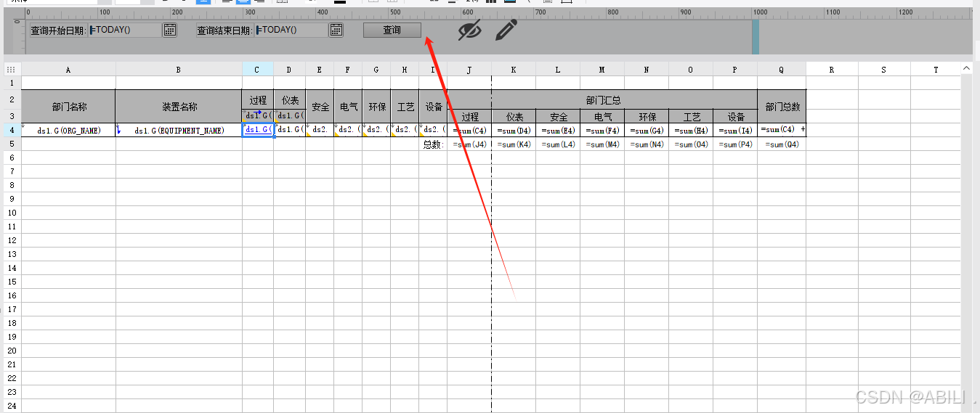
Task: Select the 工艺 sub-header in column O
Action: (691, 117)
